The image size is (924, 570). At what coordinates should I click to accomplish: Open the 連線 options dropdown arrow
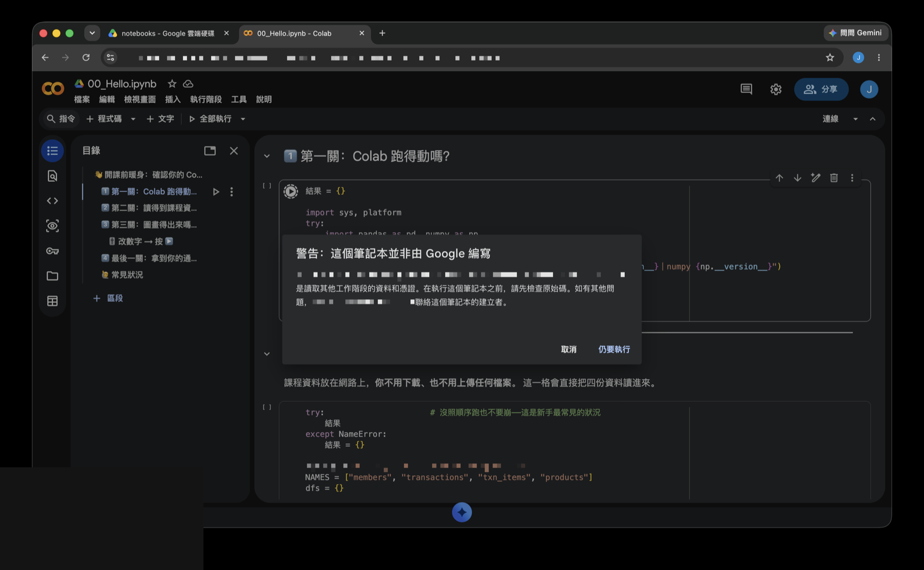(x=855, y=119)
